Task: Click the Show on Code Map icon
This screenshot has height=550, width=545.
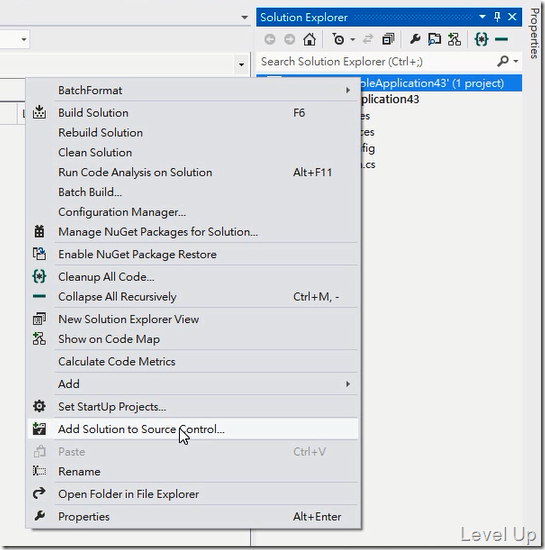Action: (x=39, y=339)
